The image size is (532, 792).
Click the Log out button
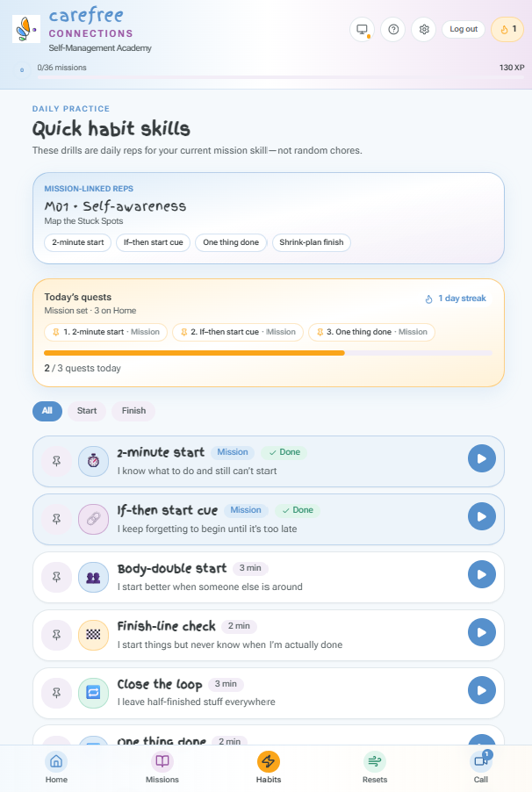pos(464,29)
